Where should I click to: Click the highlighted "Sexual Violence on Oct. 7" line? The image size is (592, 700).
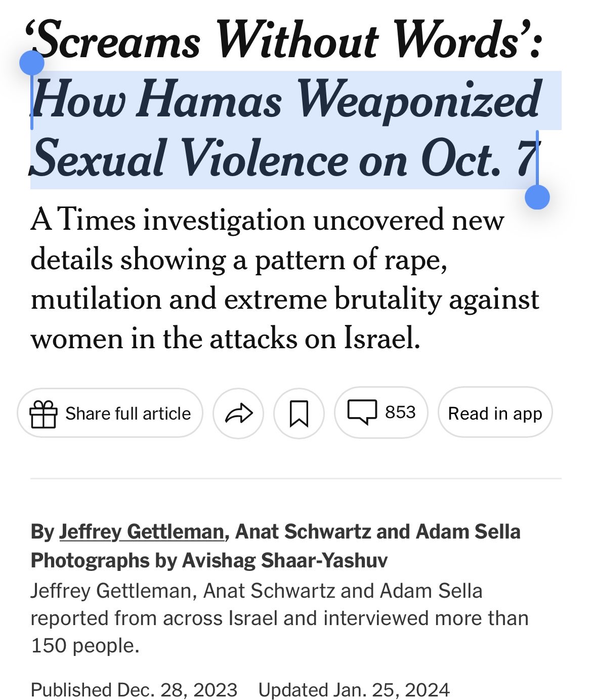click(283, 158)
